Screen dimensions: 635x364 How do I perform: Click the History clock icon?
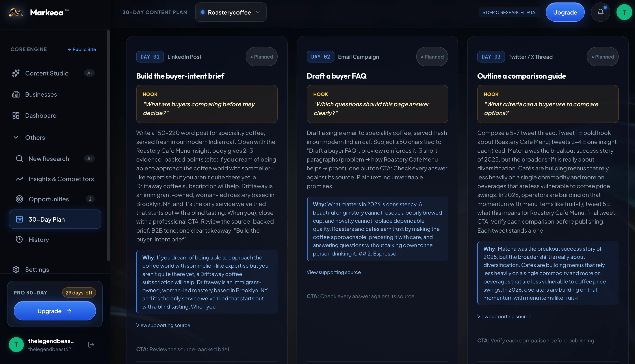(x=19, y=239)
